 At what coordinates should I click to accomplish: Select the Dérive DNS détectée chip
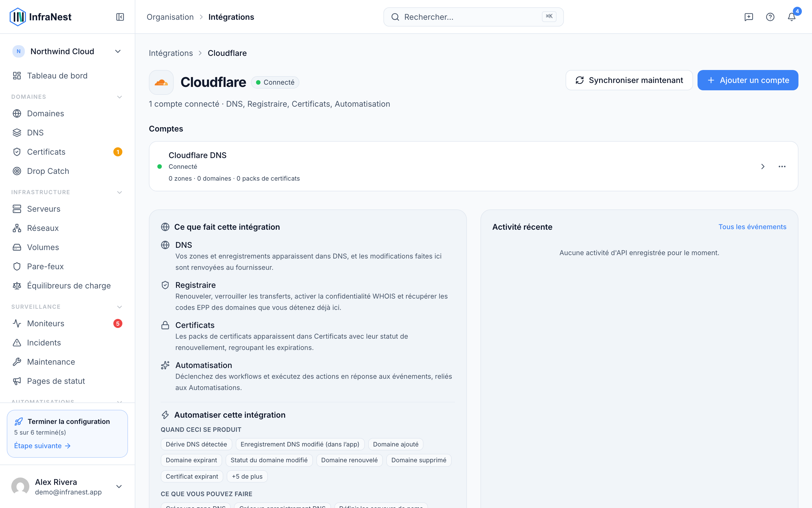tap(196, 444)
